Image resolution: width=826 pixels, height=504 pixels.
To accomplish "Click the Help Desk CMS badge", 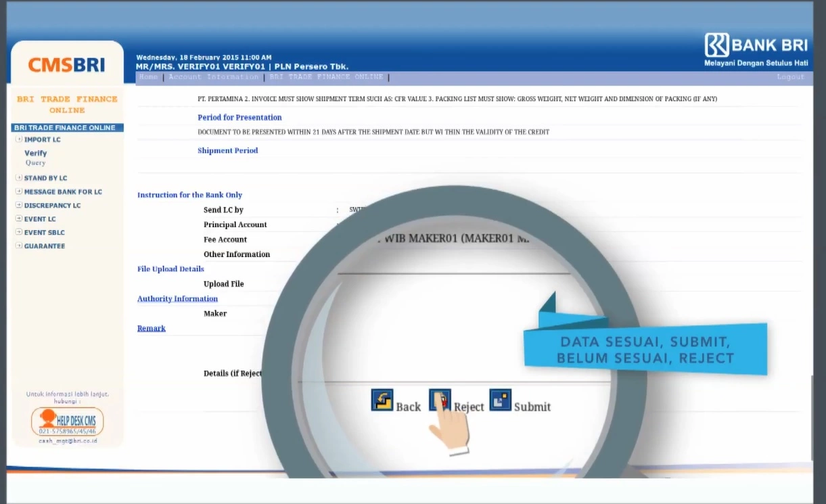I will click(x=68, y=421).
